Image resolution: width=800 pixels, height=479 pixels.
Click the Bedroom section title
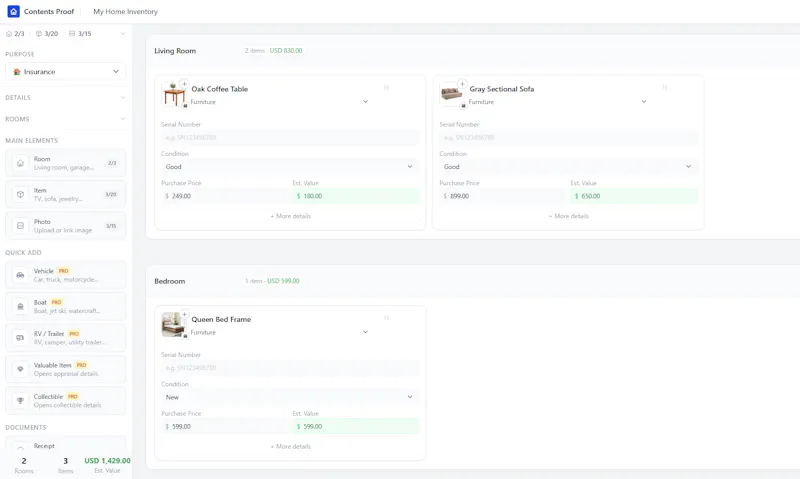[x=169, y=281]
